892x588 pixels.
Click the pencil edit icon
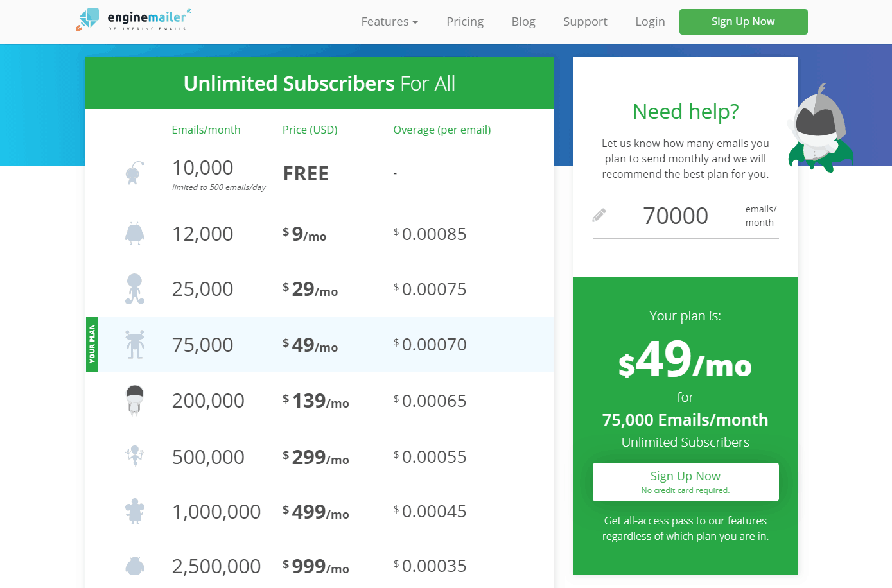599,215
